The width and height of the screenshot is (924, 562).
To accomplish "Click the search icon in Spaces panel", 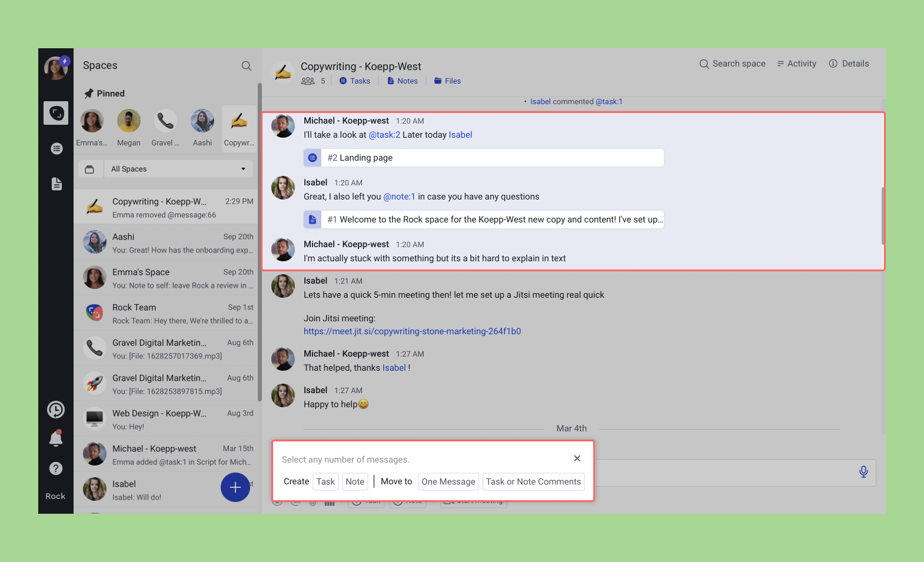I will click(247, 66).
